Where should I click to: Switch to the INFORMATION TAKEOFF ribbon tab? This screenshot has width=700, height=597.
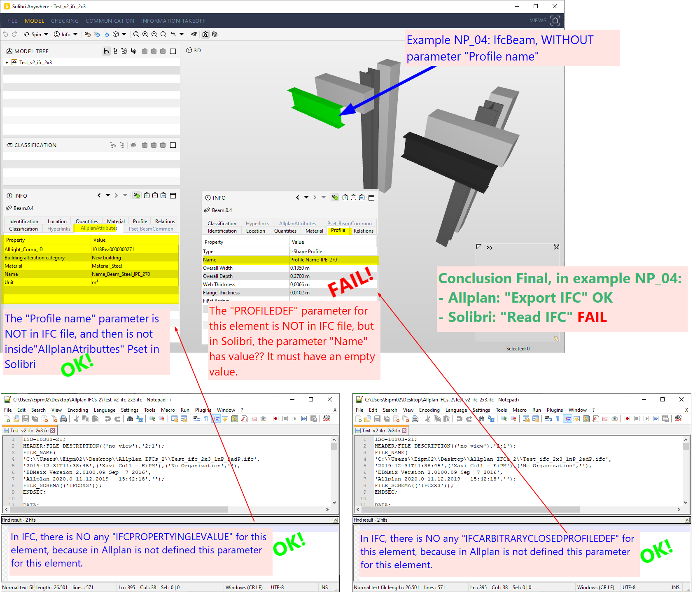(173, 21)
